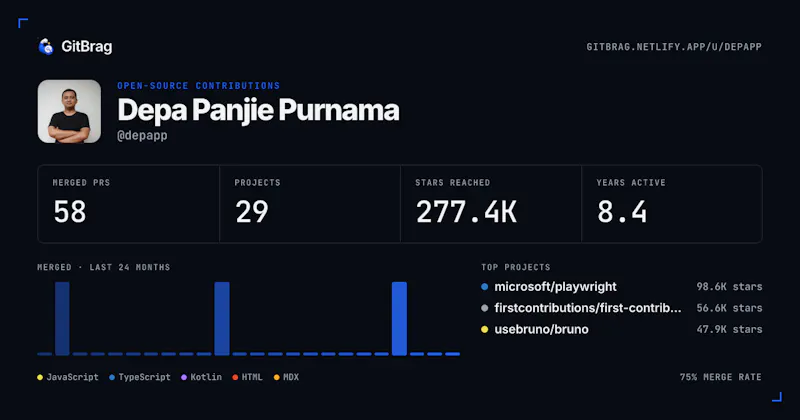Click the @depapp username handle

coord(142,136)
